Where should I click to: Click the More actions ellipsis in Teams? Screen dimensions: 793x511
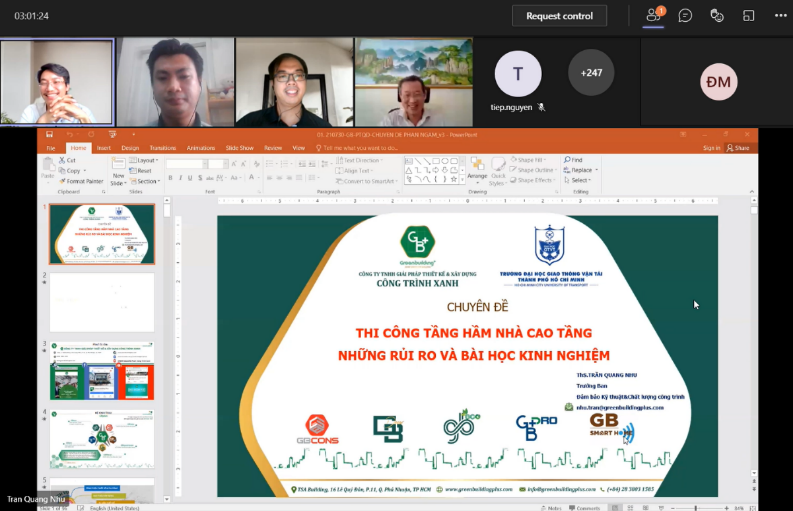pyautogui.click(x=781, y=15)
